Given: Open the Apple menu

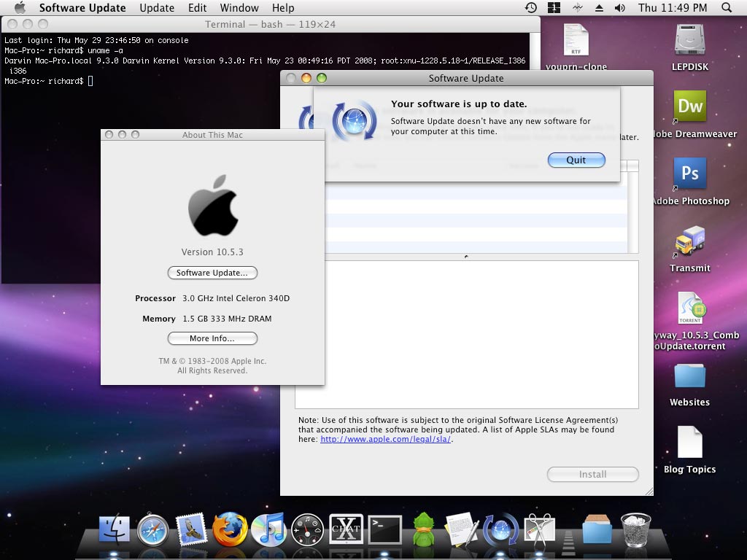Looking at the screenshot, I should (20, 7).
